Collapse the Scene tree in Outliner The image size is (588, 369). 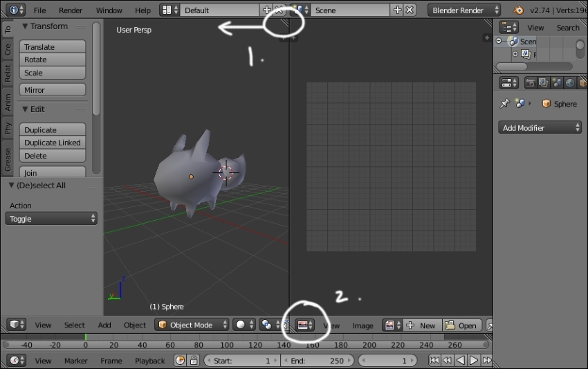(499, 41)
